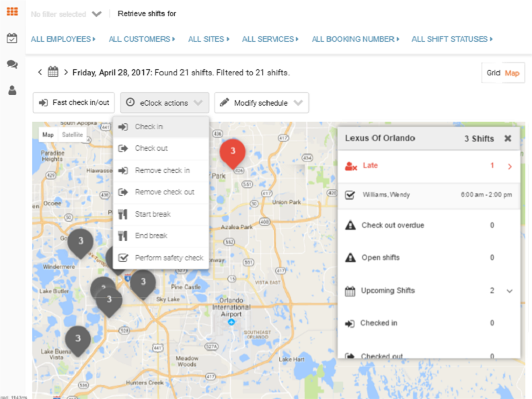Expand the Upcoming Shifts section

pos(509,291)
